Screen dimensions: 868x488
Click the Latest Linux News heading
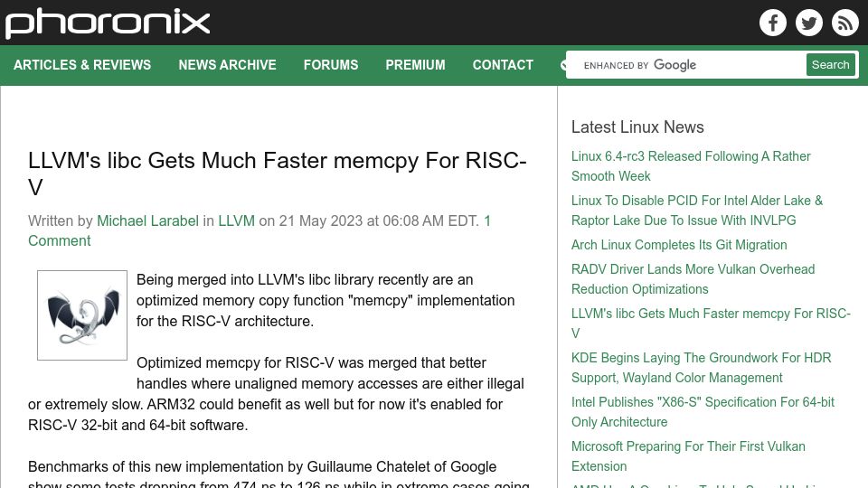(x=637, y=127)
